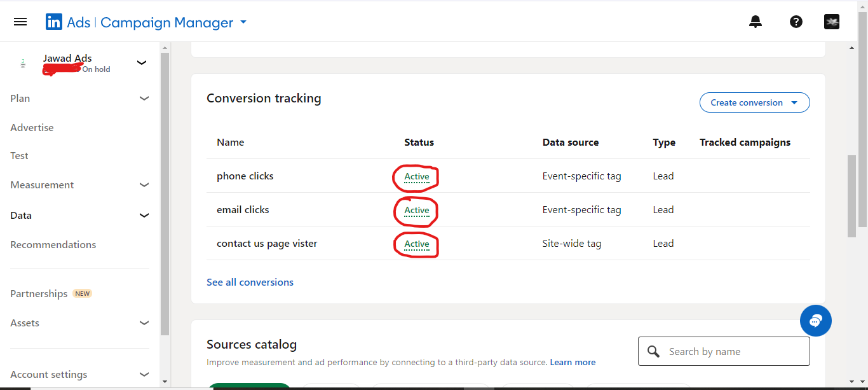Go to Advertise in the sidebar
The height and width of the screenshot is (390, 868).
[32, 128]
